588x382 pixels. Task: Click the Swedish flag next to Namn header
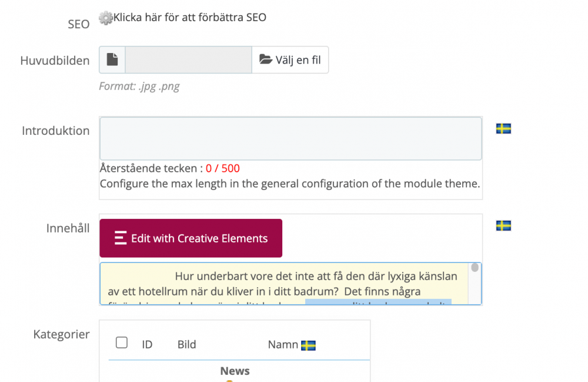click(x=310, y=346)
